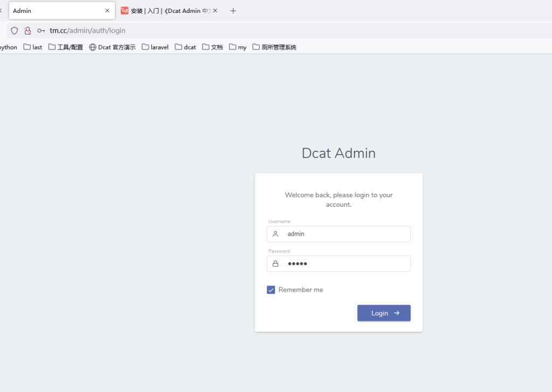Click the Dcat Admin heading
This screenshot has height=392, width=552.
tap(339, 153)
